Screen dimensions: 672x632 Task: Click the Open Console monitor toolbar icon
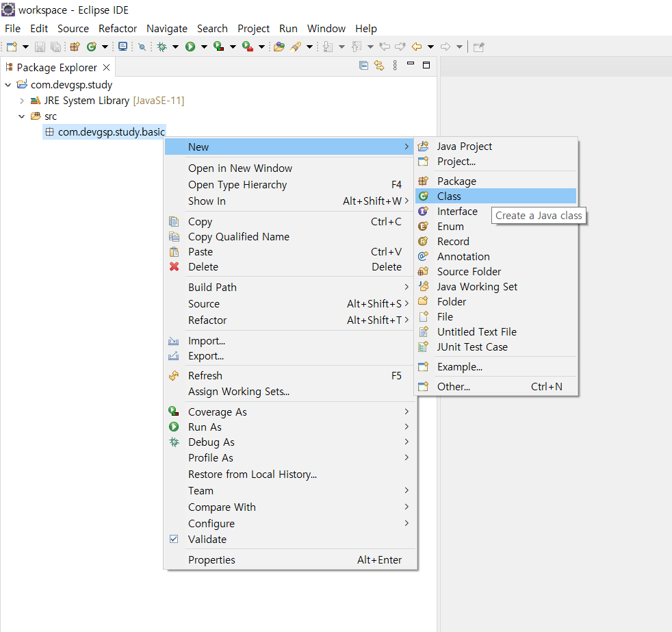pos(123,47)
